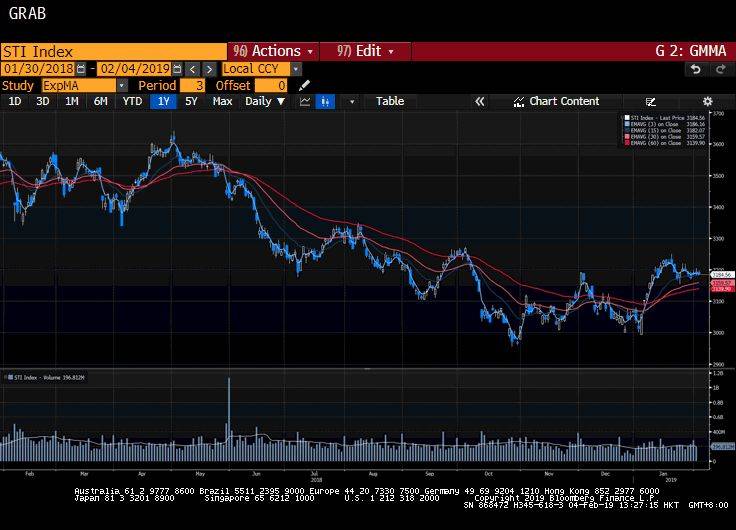The image size is (736, 530).
Task: Click the undo arrow icon
Action: click(696, 69)
